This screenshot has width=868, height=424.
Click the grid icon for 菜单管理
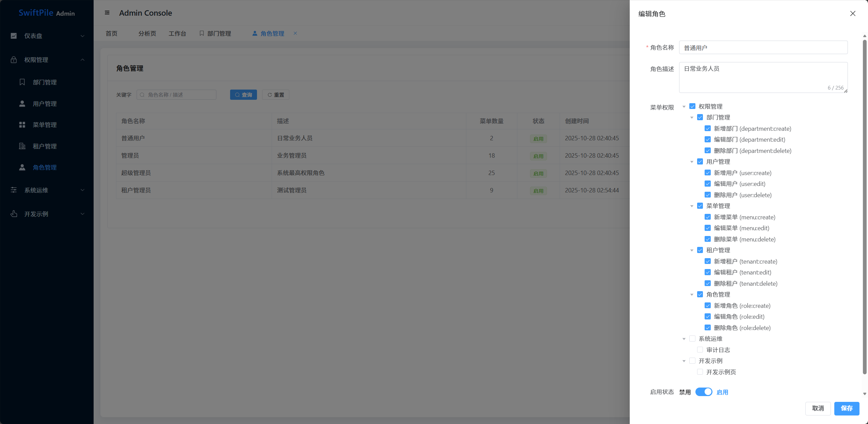pos(22,125)
